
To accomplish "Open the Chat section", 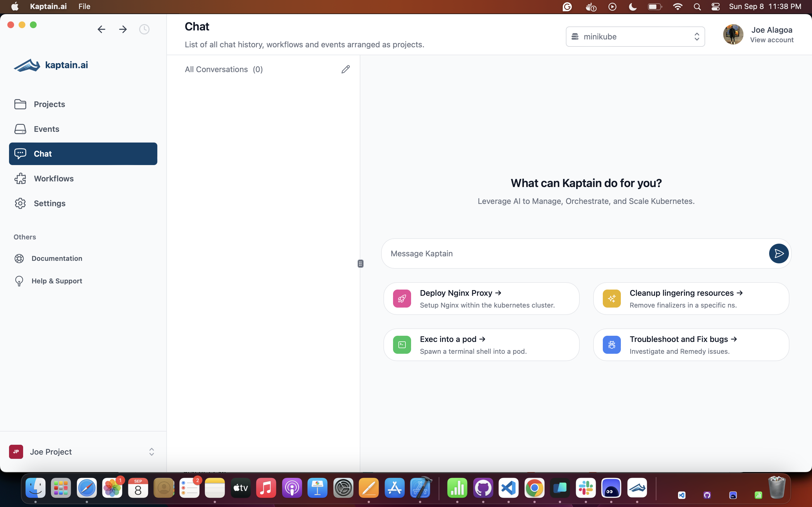I will tap(43, 154).
